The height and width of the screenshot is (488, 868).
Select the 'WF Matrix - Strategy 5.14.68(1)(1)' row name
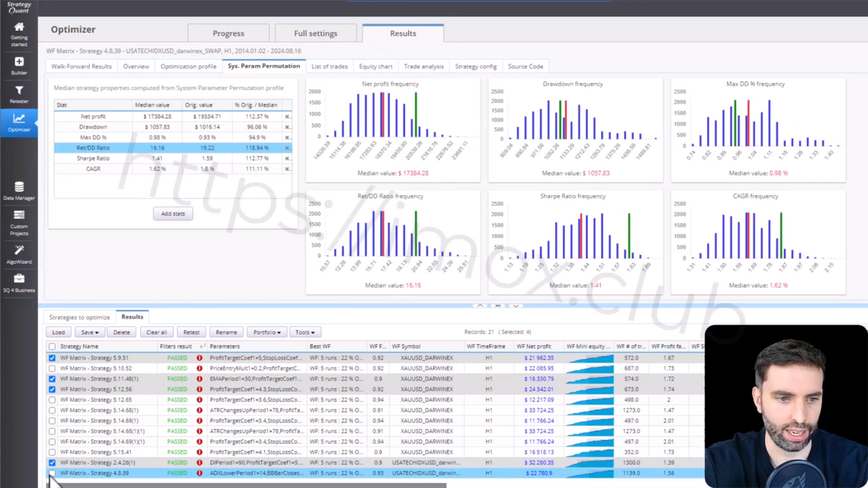point(102,431)
